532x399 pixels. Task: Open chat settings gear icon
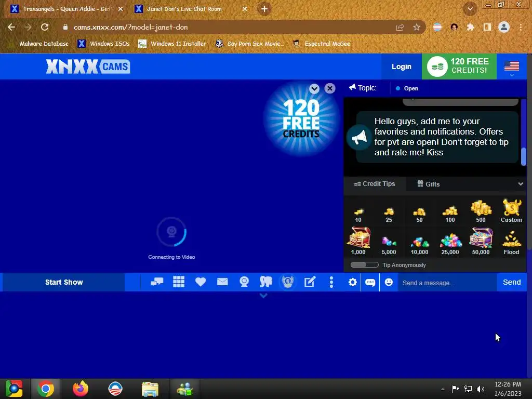click(353, 282)
